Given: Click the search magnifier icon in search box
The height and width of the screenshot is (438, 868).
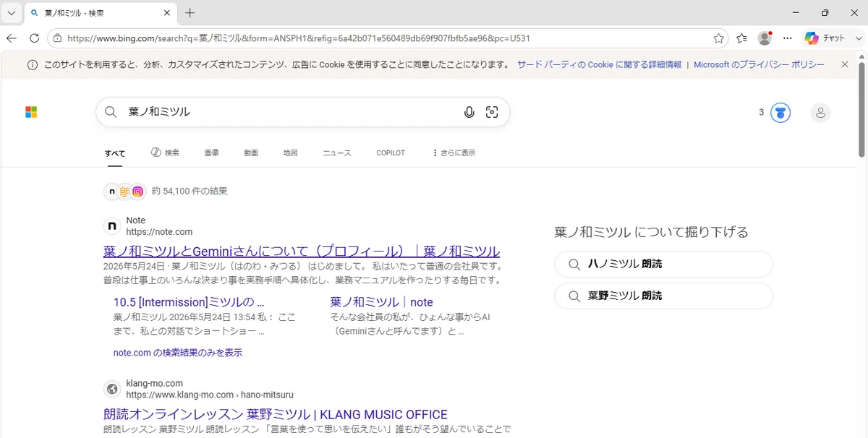Looking at the screenshot, I should tap(111, 112).
